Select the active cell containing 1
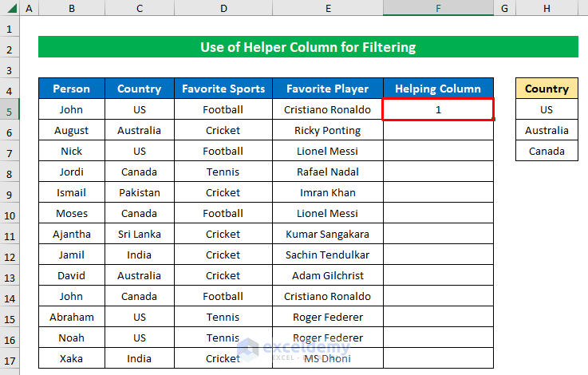This screenshot has width=588, height=375. point(438,109)
